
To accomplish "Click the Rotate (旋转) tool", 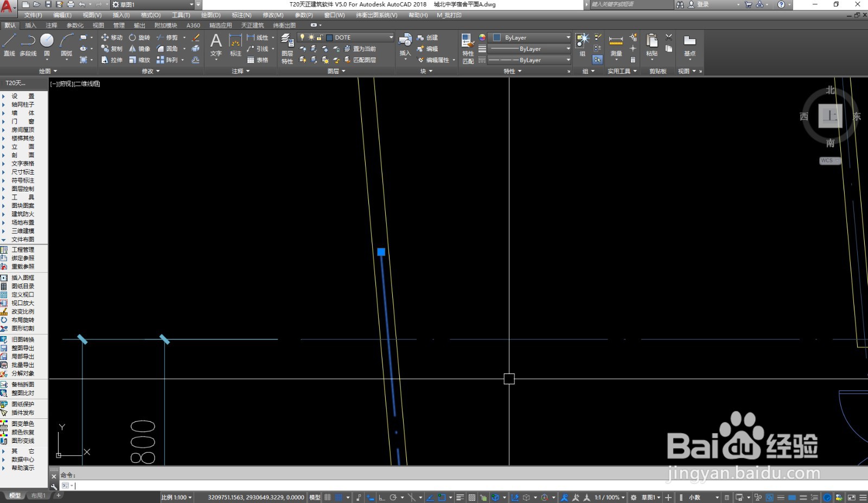I will point(139,37).
